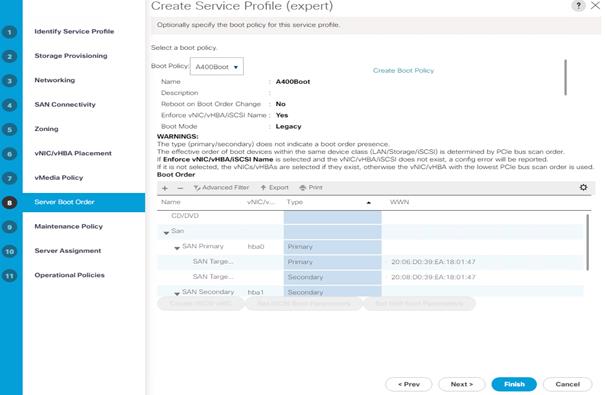
Task: Close the Create Service Profile dialog
Action: click(595, 5)
